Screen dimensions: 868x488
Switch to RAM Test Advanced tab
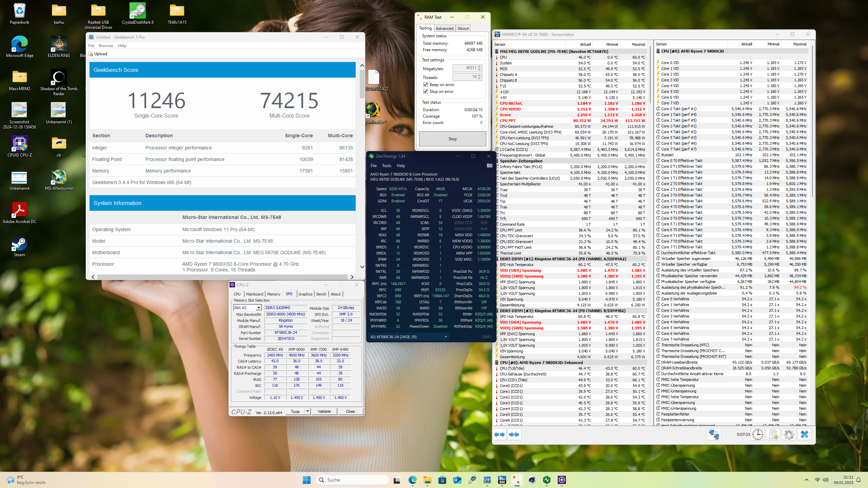pyautogui.click(x=445, y=28)
